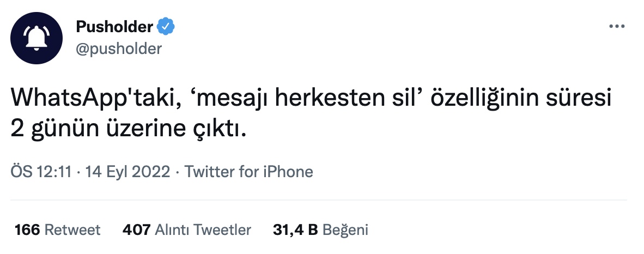The image size is (644, 254).
Task: View the 407 Alıntı Tweetler list
Action: pyautogui.click(x=187, y=230)
